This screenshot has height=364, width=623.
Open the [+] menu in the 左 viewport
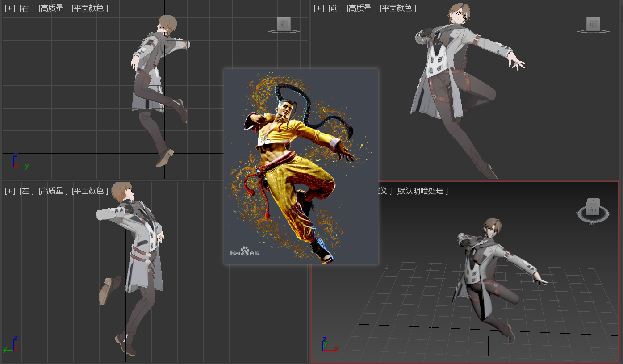pos(10,191)
